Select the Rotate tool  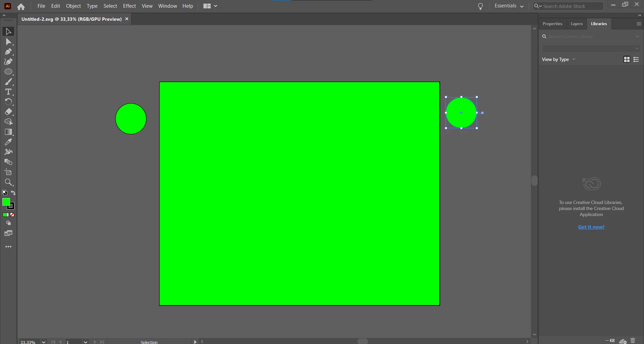(x=8, y=102)
